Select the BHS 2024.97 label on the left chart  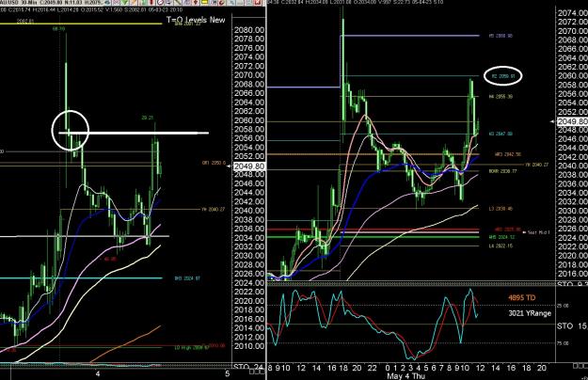(187, 278)
